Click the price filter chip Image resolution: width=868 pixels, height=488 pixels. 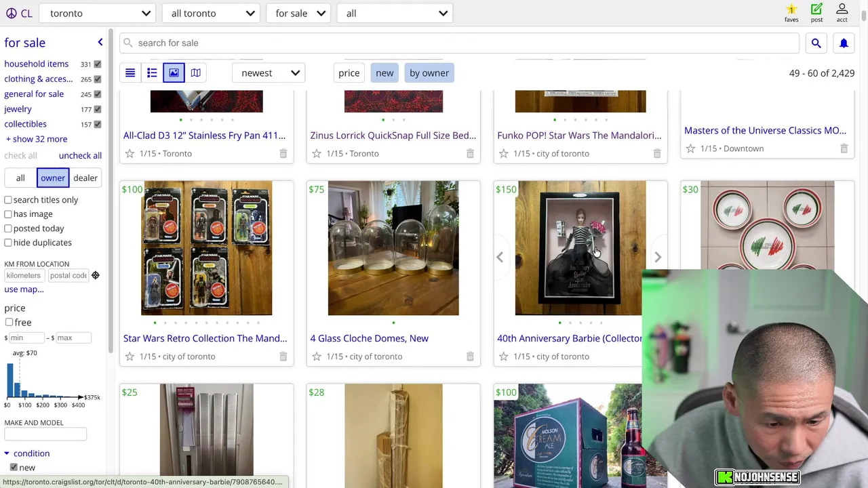click(x=349, y=73)
